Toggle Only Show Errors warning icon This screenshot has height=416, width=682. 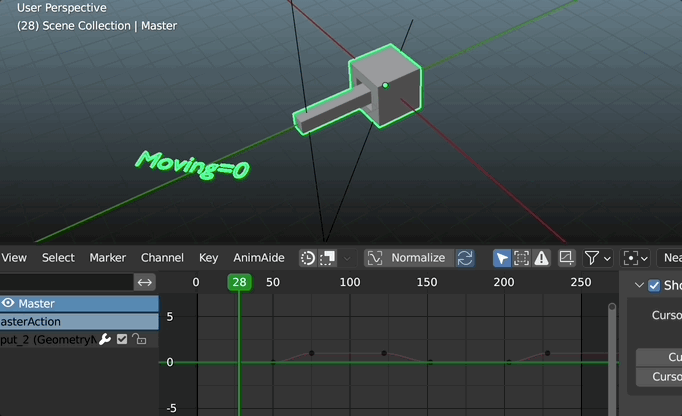[541, 258]
